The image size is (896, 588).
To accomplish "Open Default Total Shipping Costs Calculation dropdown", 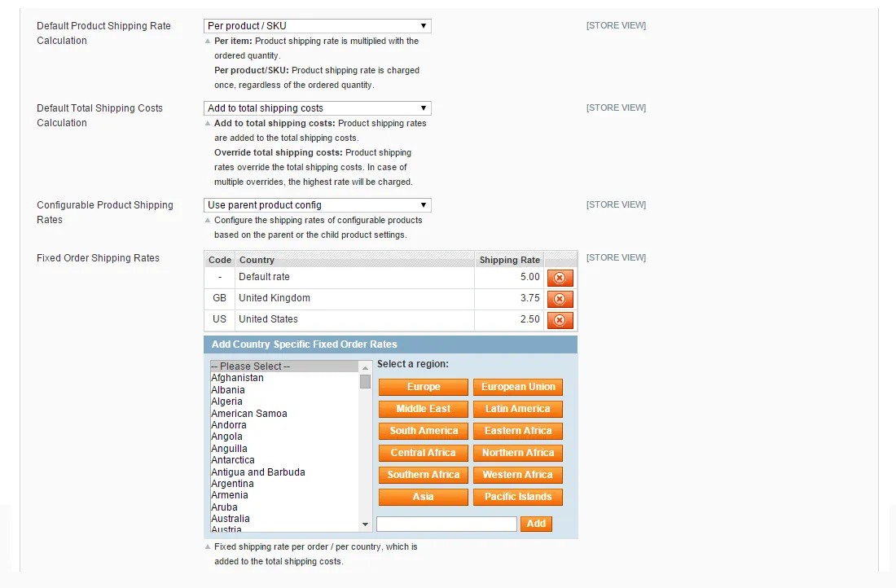I will 317,108.
